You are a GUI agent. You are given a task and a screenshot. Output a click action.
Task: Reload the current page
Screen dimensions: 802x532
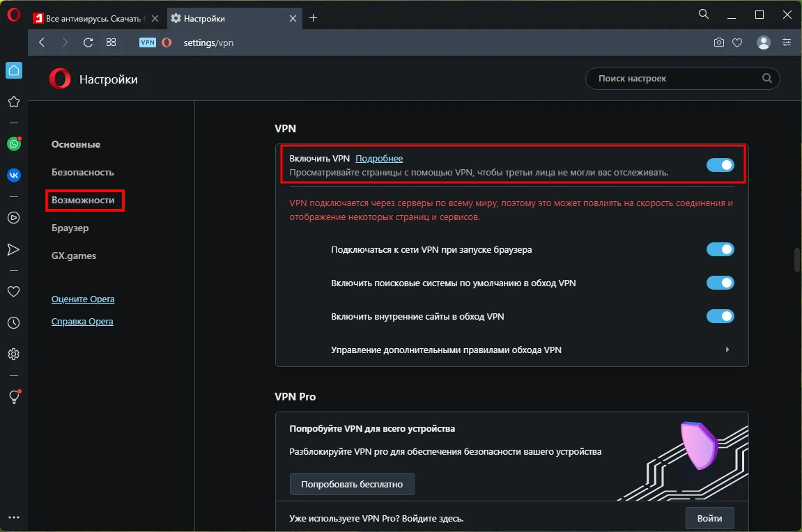click(88, 42)
